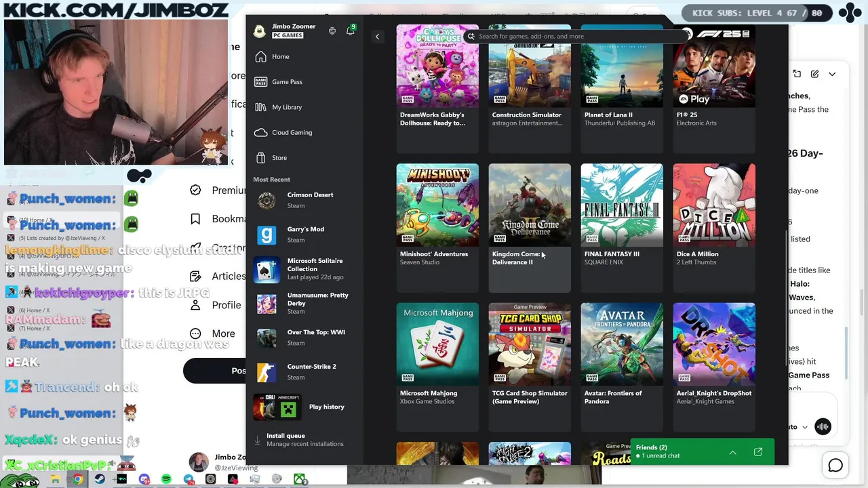Pop out the Friends panel with the window icon
This screenshot has width=868, height=488.
pyautogui.click(x=758, y=452)
